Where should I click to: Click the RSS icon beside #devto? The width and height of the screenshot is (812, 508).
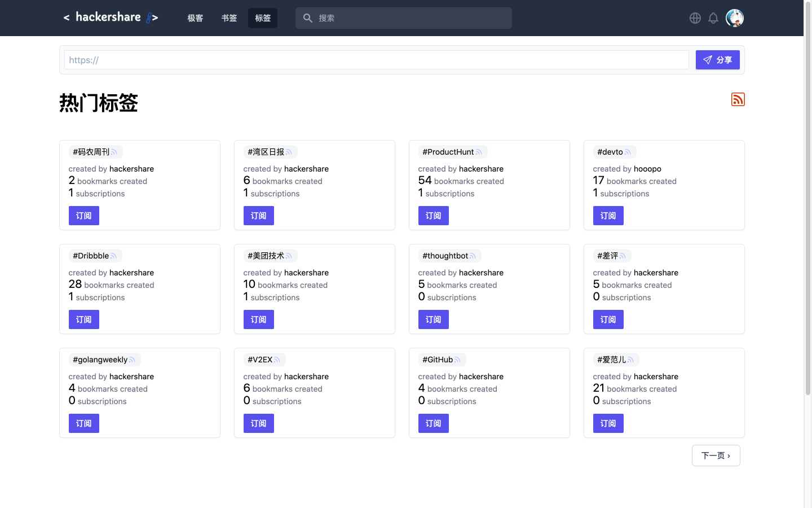[628, 152]
